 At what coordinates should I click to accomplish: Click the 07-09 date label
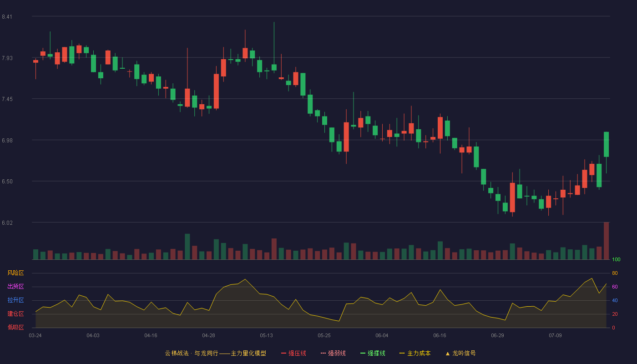(556, 335)
